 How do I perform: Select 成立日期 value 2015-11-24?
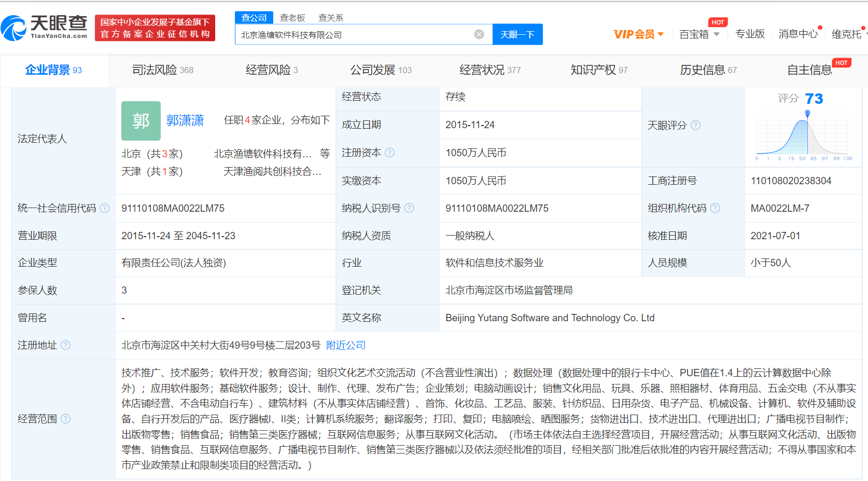470,125
